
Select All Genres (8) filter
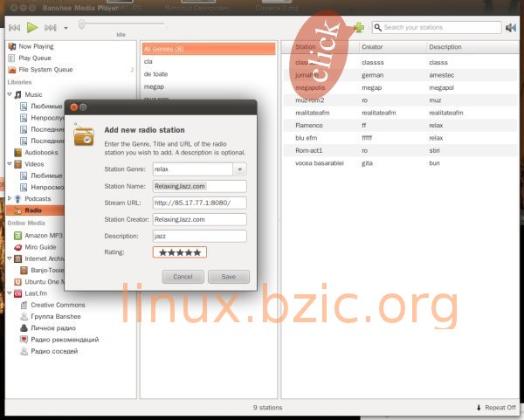209,49
